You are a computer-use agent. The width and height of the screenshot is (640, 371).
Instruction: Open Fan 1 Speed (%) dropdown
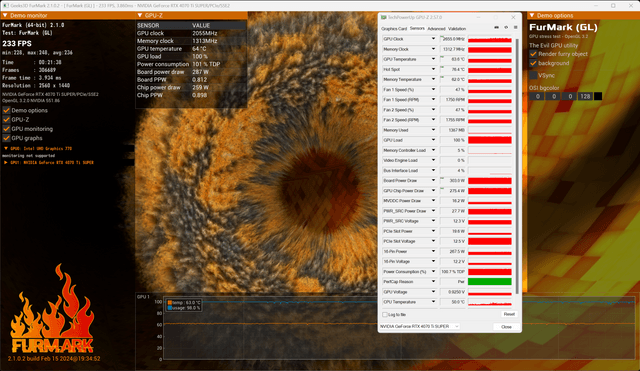[433, 89]
